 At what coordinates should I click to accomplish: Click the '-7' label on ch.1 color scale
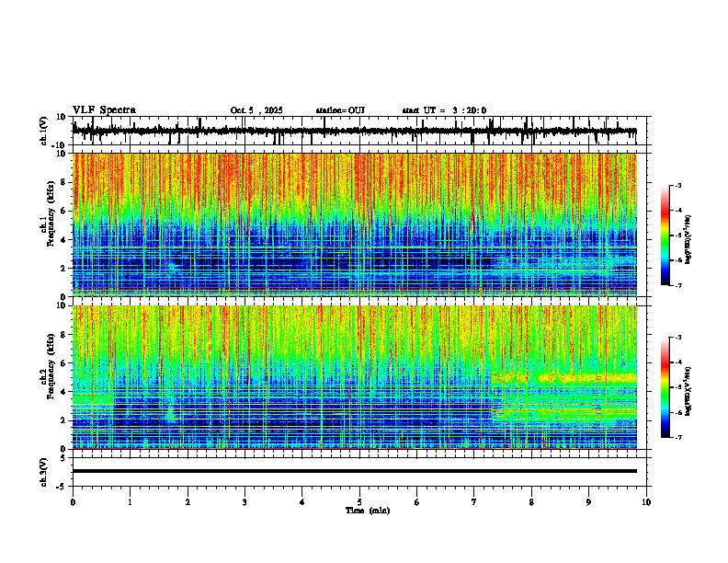click(677, 285)
